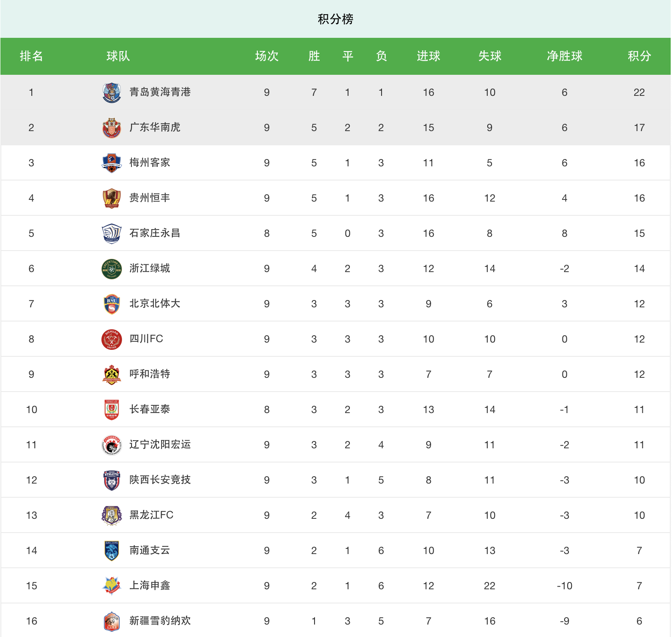Screen dimensions: 672x637
Task: Click the 新疆雪豹纳欢 team name
Action: click(160, 621)
